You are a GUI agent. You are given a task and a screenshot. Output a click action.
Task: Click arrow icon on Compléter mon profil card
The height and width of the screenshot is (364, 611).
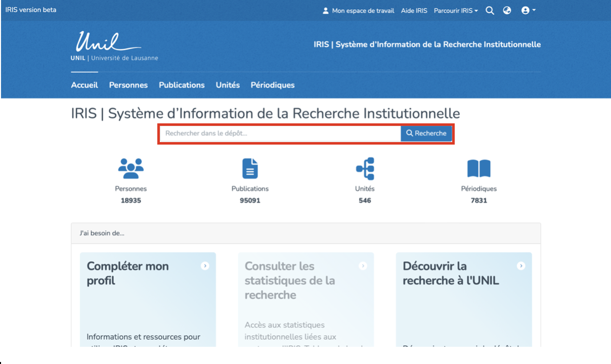[x=205, y=266]
